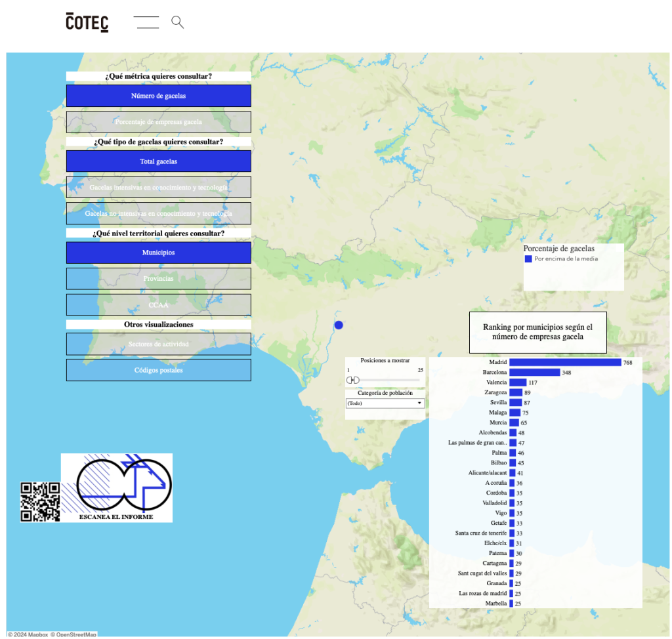
Task: Switch territorial level to Provincias
Action: click(x=158, y=278)
